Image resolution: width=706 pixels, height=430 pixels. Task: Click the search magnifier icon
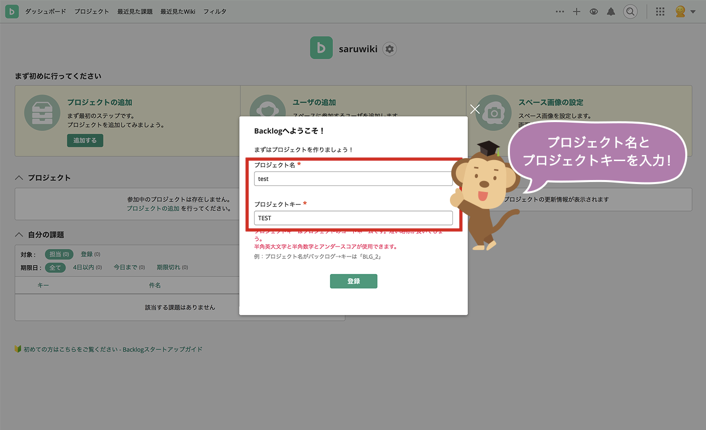(630, 12)
